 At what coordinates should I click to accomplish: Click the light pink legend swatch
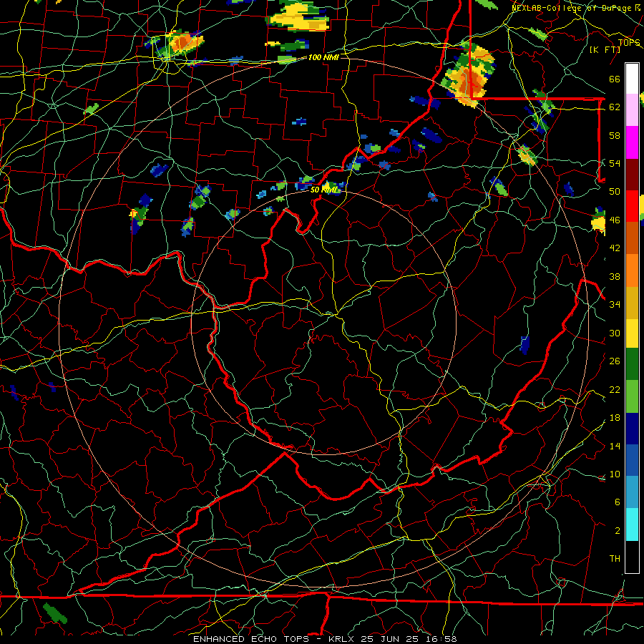(632, 110)
